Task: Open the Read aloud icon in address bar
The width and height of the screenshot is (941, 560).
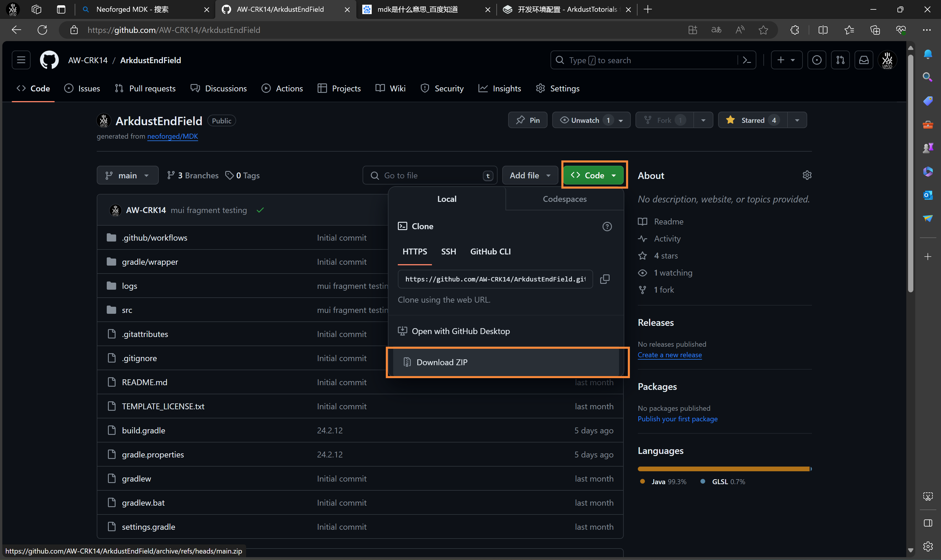Action: click(740, 30)
